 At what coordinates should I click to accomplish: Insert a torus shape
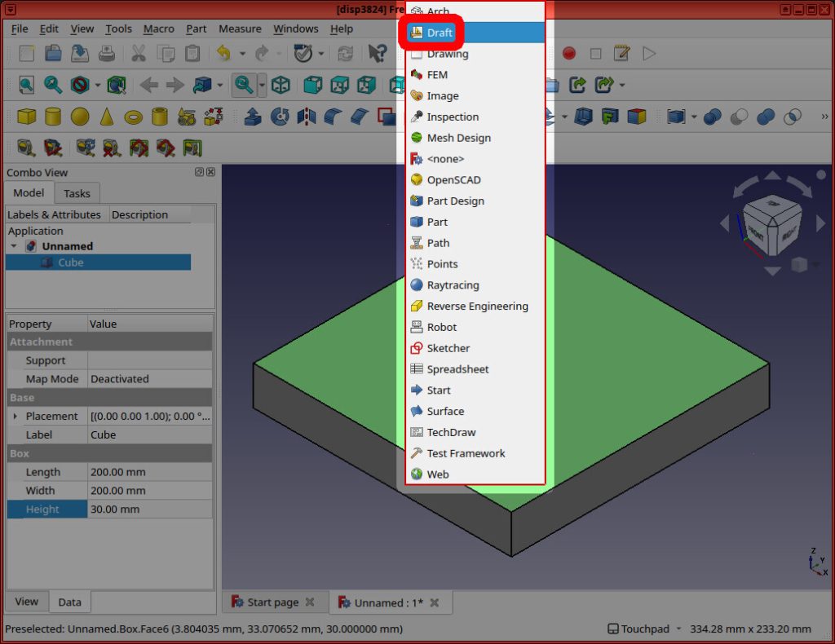click(x=133, y=117)
